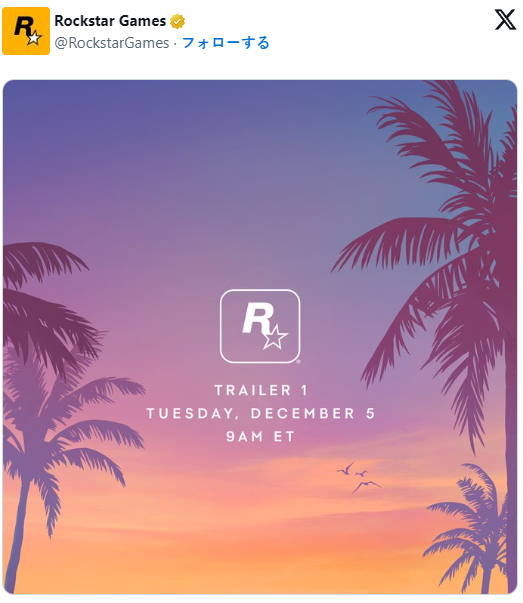The width and height of the screenshot is (523, 603).
Task: Click the TUESDAY, DECEMBER 5 date text
Action: pyautogui.click(x=261, y=413)
